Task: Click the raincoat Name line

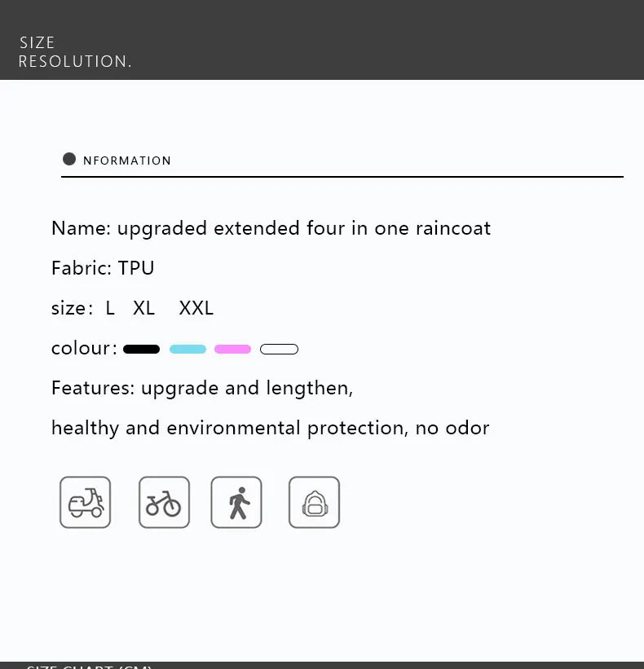Action: coord(271,228)
